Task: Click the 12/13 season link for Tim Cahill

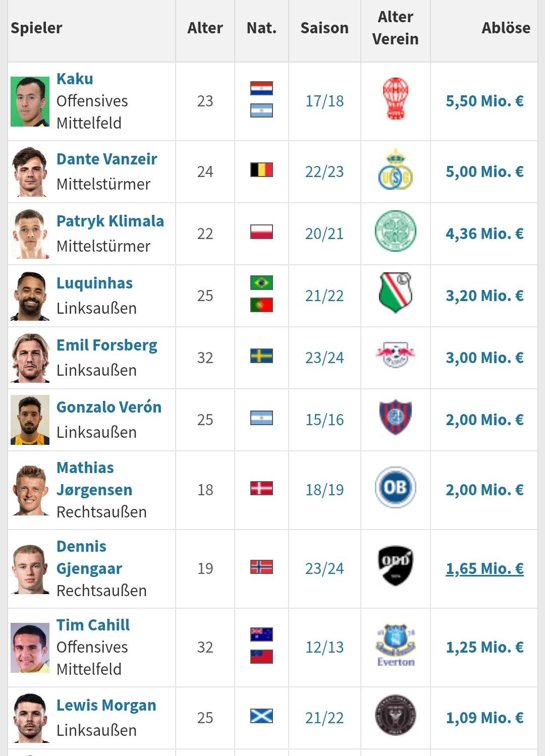Action: [324, 647]
